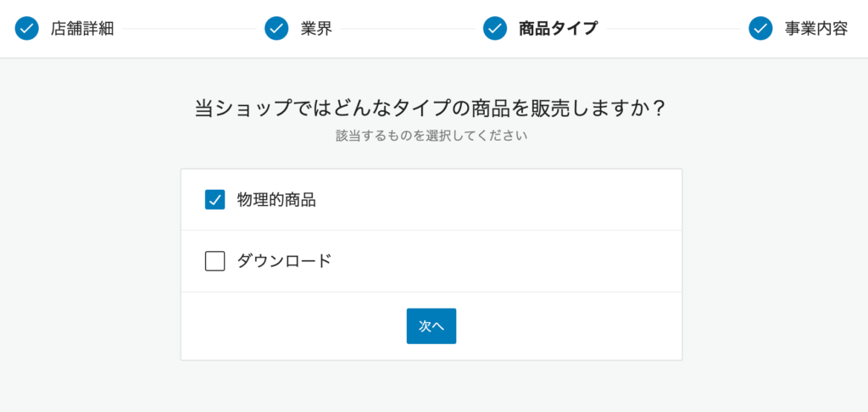Enable the ダウンロード checkbox

[214, 261]
